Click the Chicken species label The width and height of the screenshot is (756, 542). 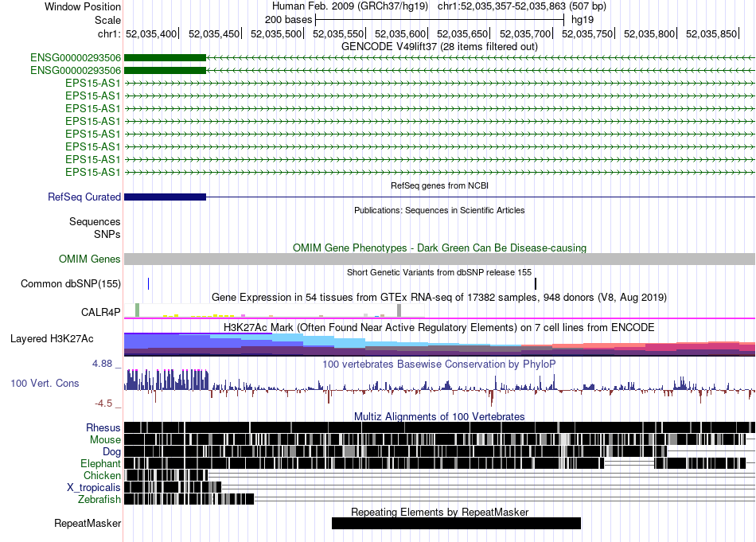click(x=102, y=475)
